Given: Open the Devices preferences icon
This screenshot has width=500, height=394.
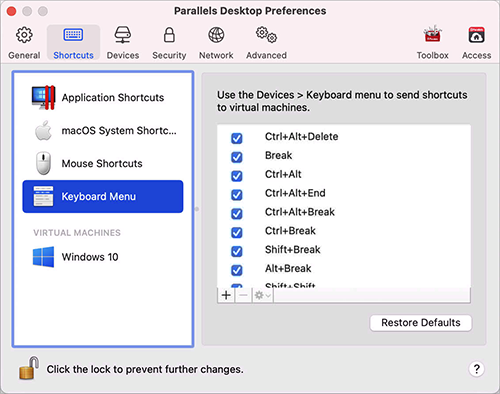Looking at the screenshot, I should pyautogui.click(x=123, y=35).
